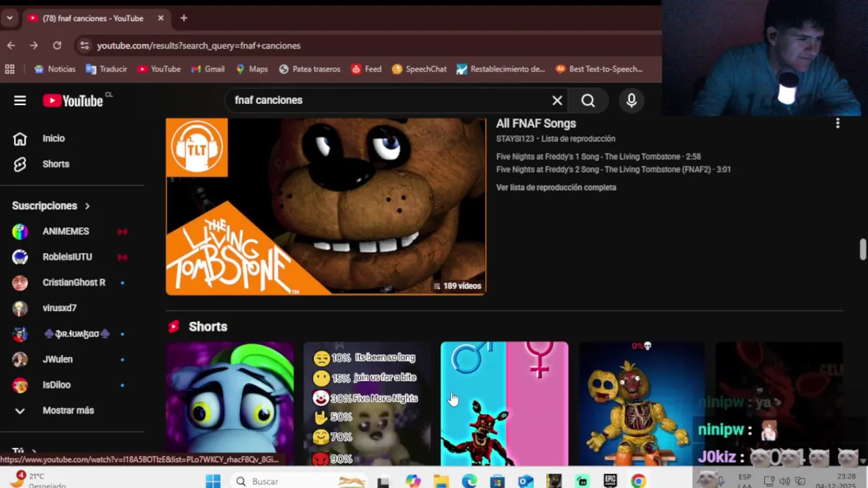
Task: Open Noticias bookmark
Action: tap(55, 69)
